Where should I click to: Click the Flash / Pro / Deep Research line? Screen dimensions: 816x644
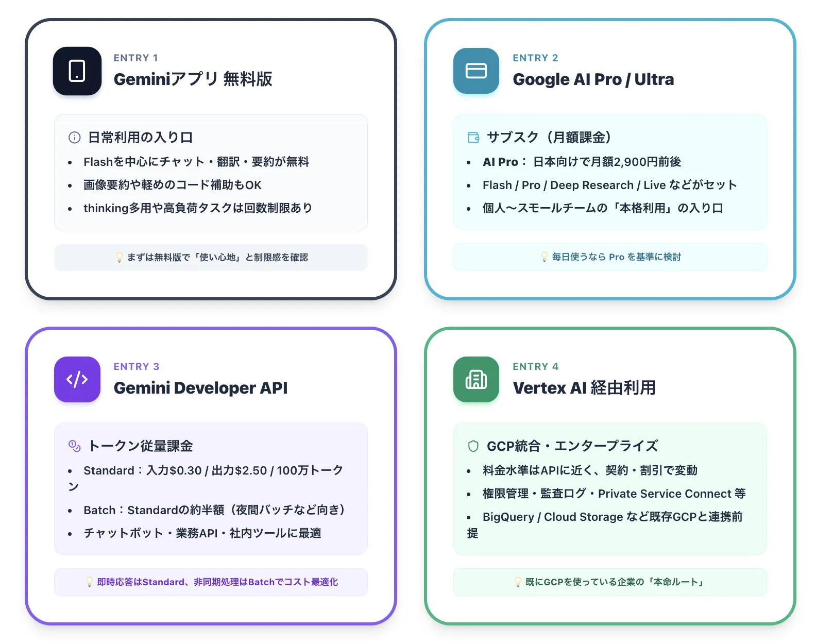610,185
